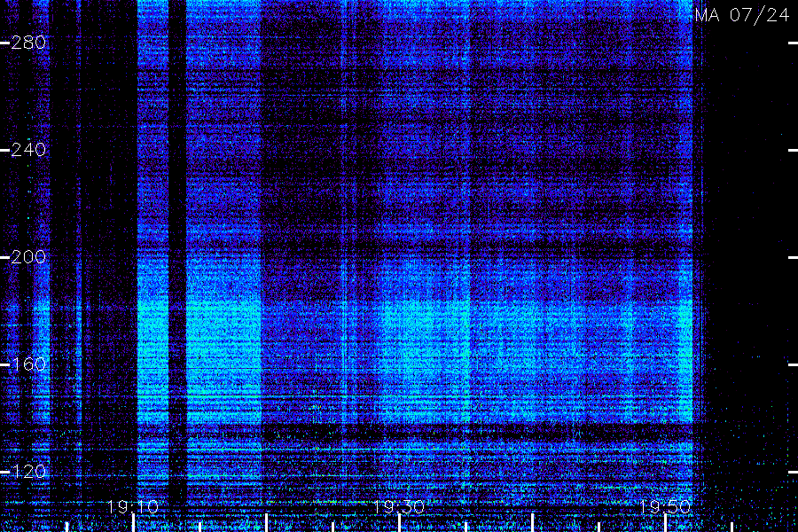The width and height of the screenshot is (798, 532).
Task: Click the 240 frequency axis label
Action: click(28, 150)
